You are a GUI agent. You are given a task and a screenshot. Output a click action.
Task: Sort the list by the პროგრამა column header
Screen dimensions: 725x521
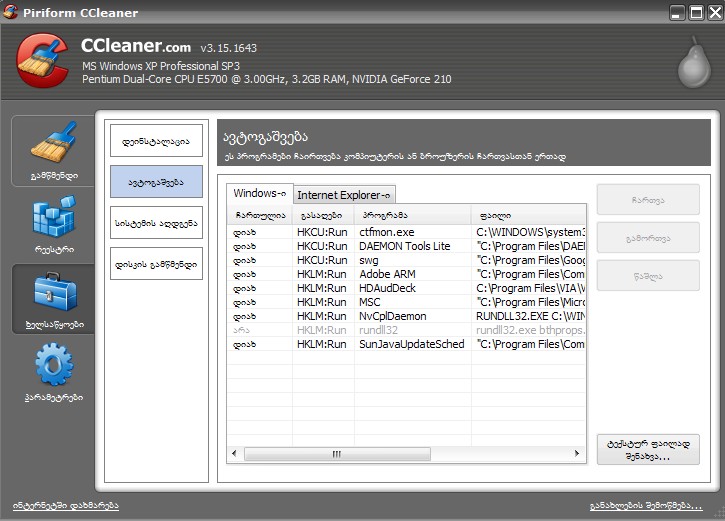(413, 215)
